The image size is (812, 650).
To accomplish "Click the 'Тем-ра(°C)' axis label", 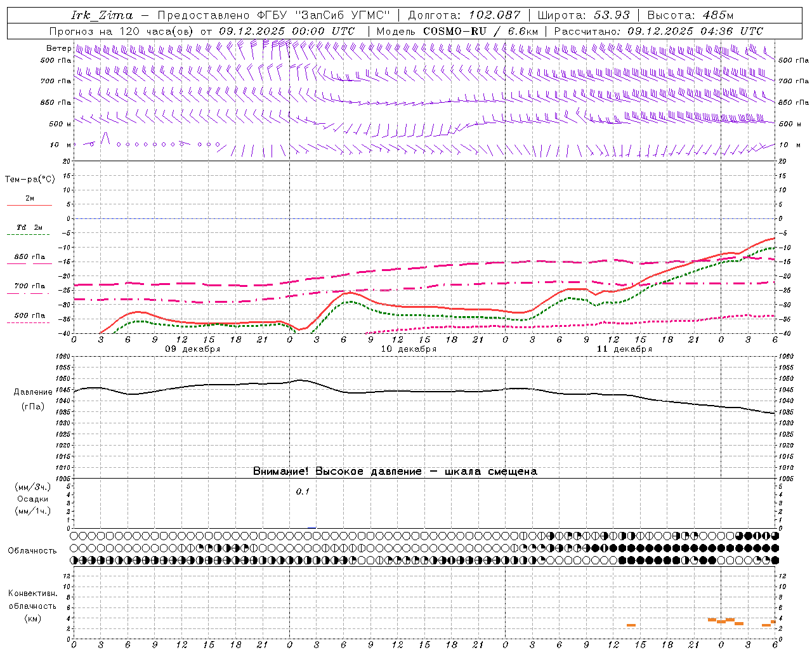I will (30, 180).
